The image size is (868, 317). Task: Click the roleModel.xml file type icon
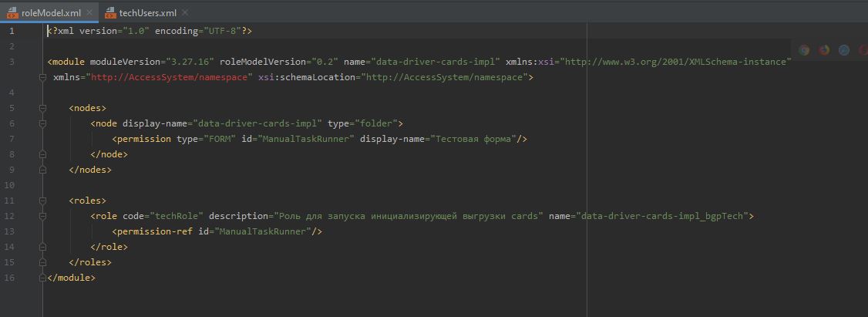(x=13, y=13)
